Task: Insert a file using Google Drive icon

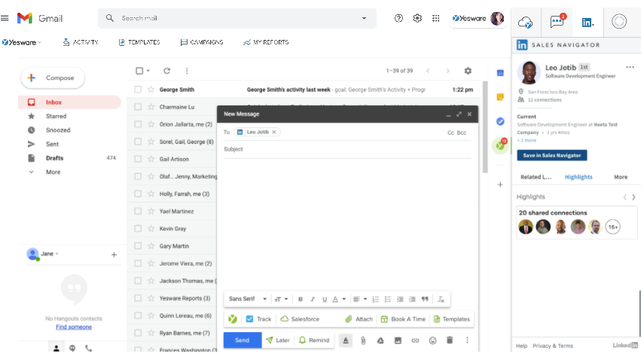Action: [x=380, y=340]
